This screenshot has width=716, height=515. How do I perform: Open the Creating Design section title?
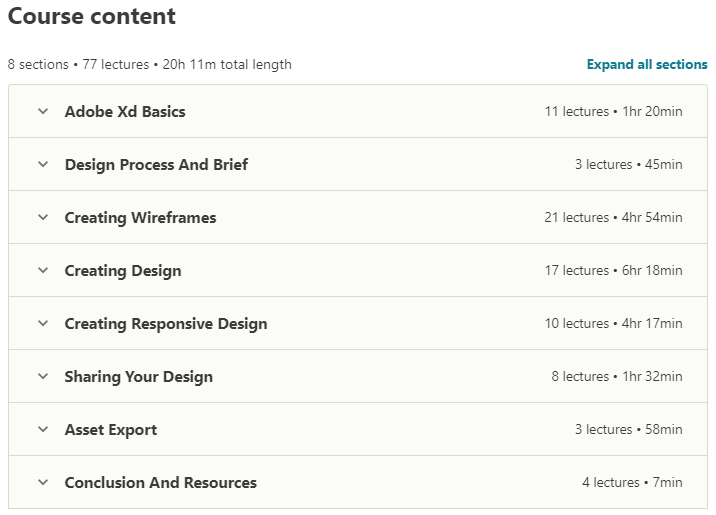[123, 271]
